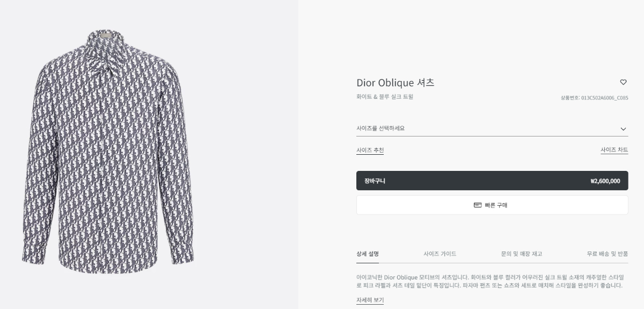
Task: Click the 화이트 & 블루 실크 트윌 subtitle
Action: coord(385,97)
